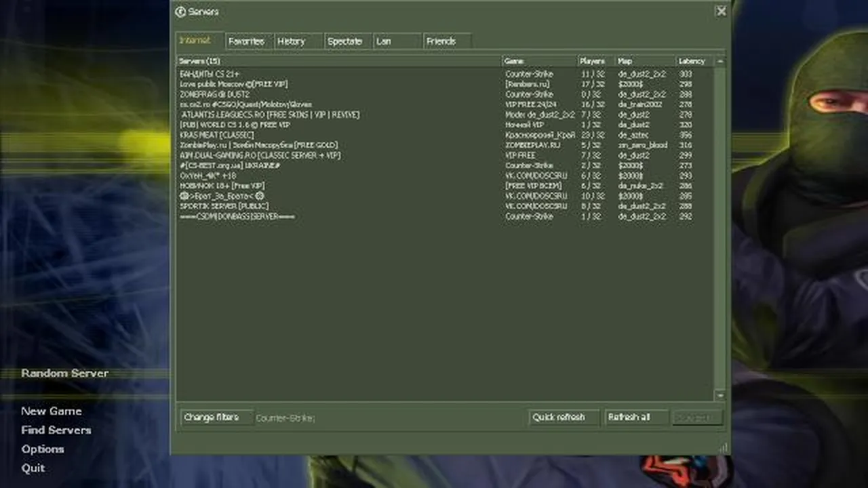Select the #[CS-BEST.org.ua] UKRAINE# server

(445, 165)
